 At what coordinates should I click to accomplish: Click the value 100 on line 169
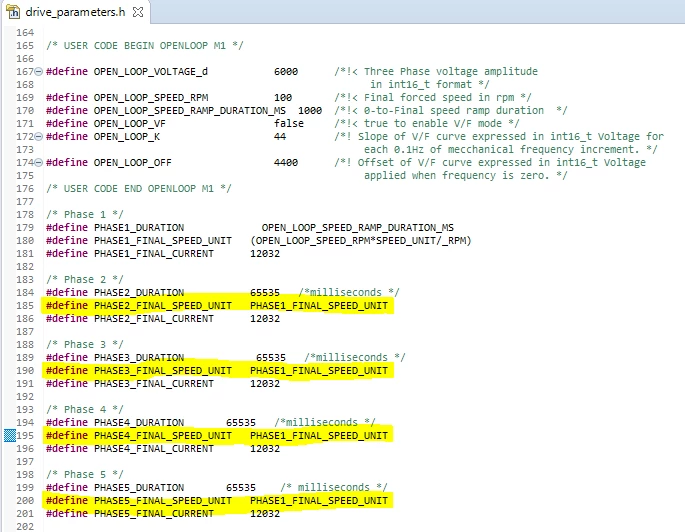tap(283, 97)
